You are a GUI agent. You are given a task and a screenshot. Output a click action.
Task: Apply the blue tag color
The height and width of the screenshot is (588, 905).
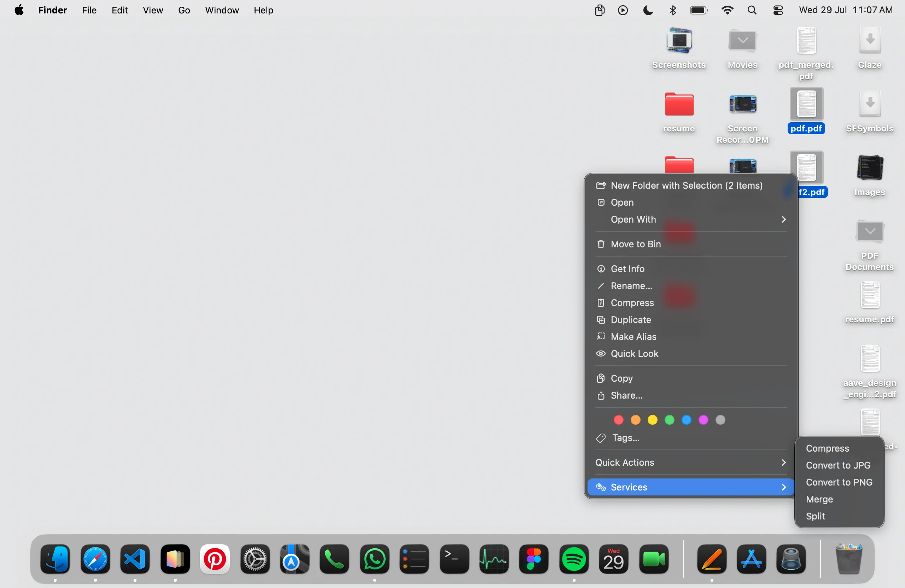tap(687, 420)
